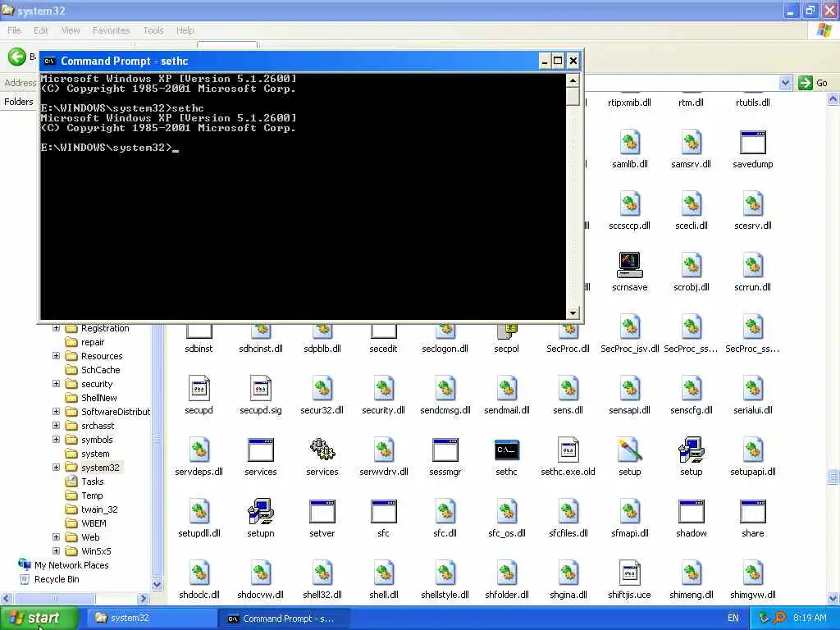Select the setupn installer icon
Viewport: 840px width, 630px height.
261,511
